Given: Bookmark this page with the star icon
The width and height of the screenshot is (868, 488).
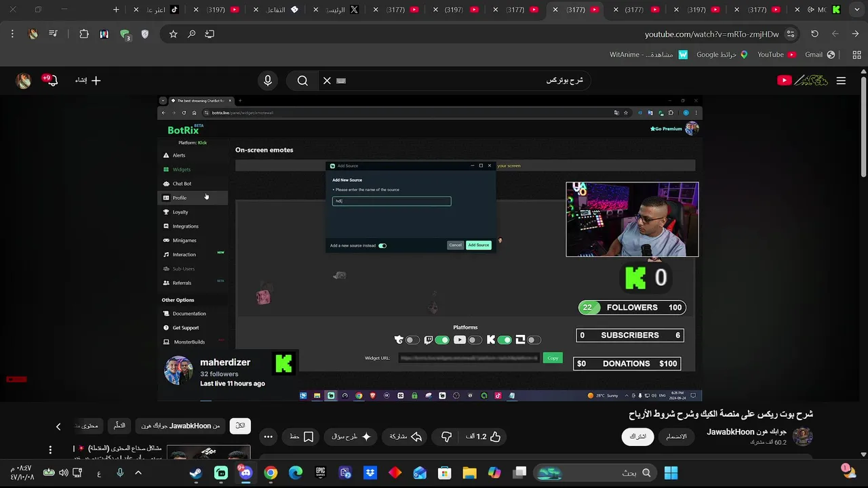Looking at the screenshot, I should (174, 34).
